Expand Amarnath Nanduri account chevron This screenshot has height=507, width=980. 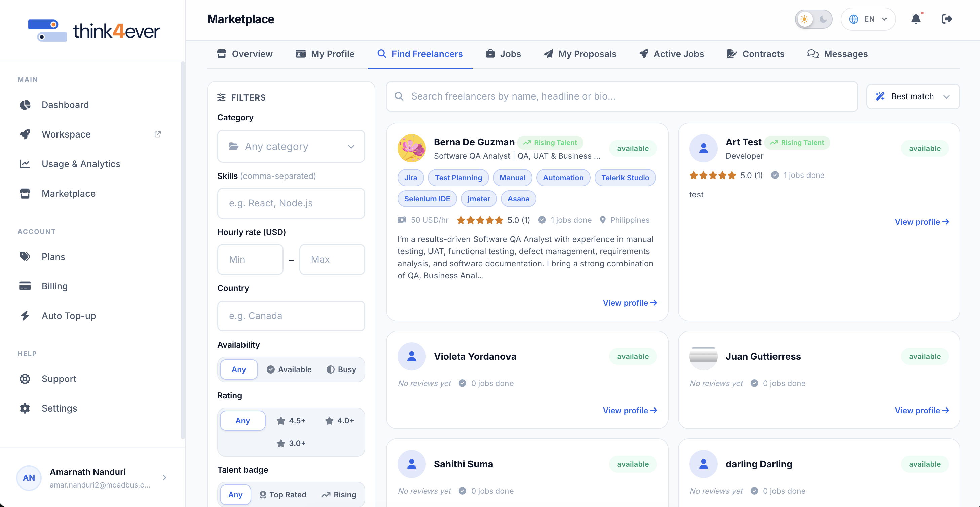(x=164, y=478)
